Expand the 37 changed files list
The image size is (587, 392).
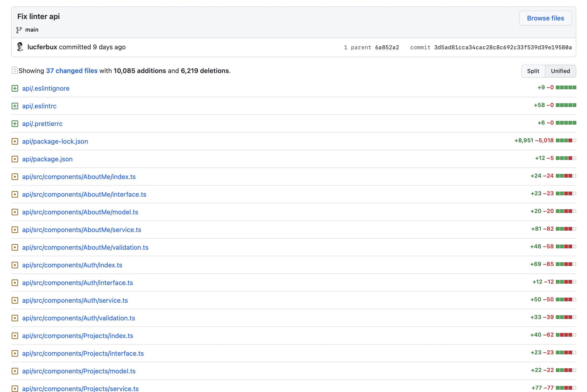coord(72,71)
